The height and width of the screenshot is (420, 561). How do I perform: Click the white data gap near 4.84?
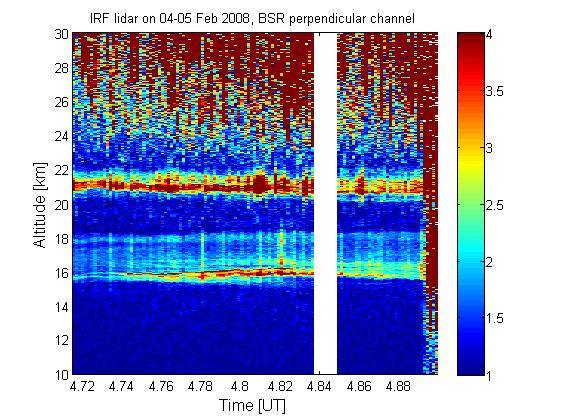point(326,204)
